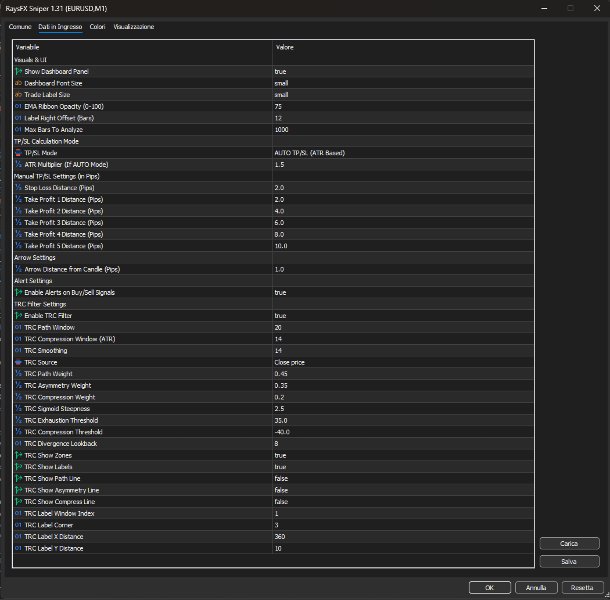Click the Carica button
This screenshot has width=610, height=600.
click(x=569, y=544)
